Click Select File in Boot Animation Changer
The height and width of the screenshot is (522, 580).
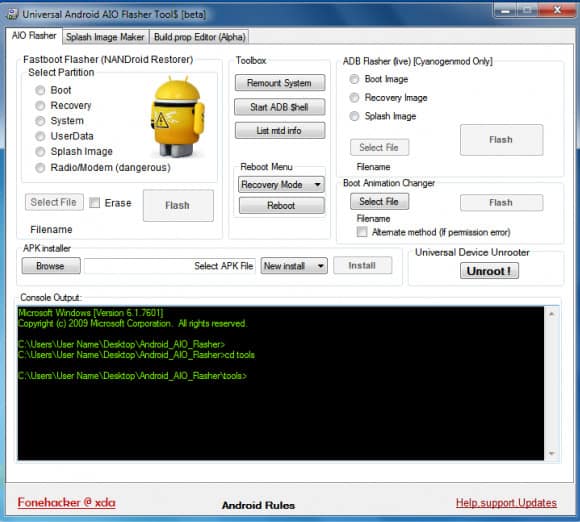pos(379,202)
